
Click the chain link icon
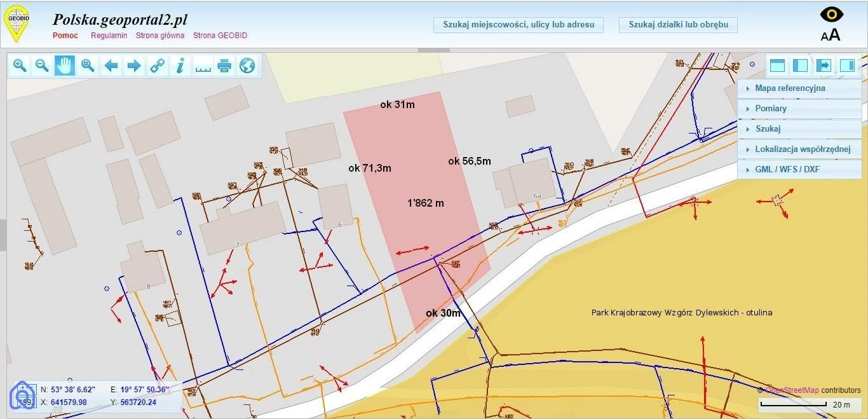[157, 65]
